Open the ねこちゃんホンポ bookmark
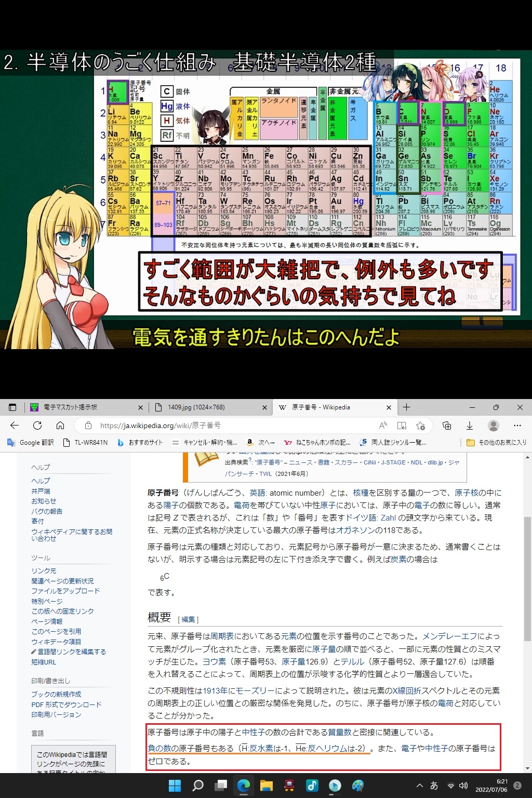Image resolution: width=532 pixels, height=798 pixels. click(x=317, y=443)
